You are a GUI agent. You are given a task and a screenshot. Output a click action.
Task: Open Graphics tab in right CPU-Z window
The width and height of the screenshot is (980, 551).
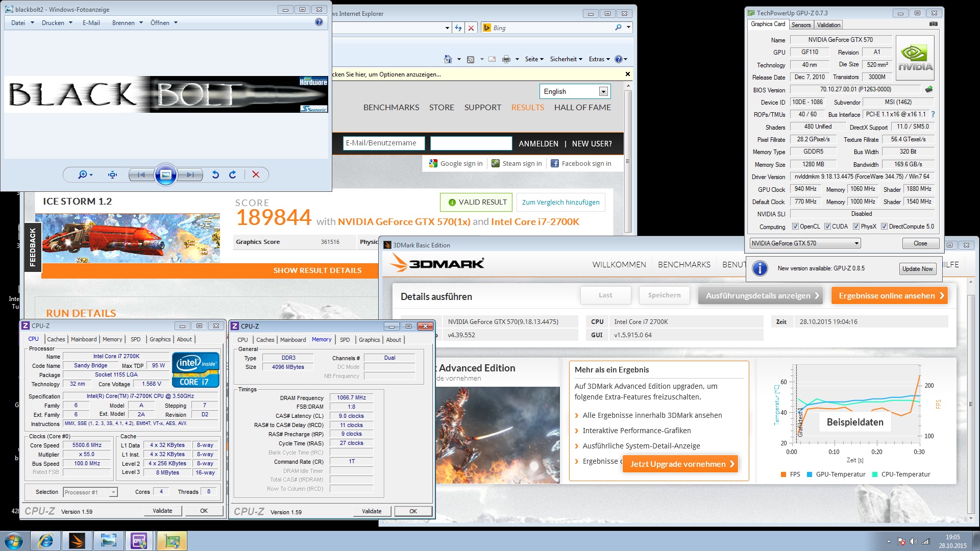(x=370, y=340)
